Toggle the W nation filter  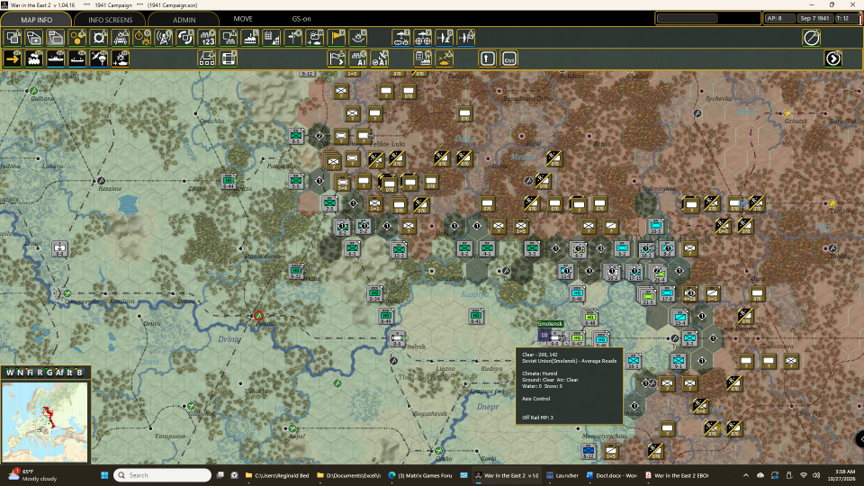coord(9,372)
